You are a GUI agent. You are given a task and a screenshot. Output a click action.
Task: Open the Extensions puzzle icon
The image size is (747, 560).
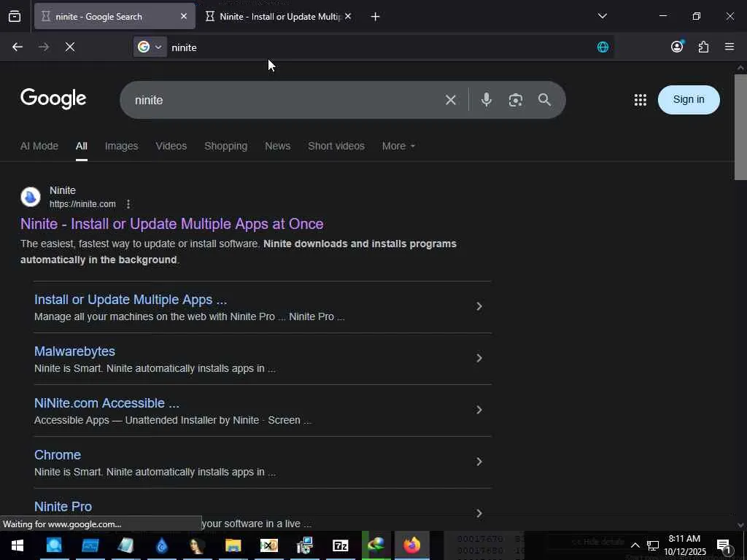703,47
